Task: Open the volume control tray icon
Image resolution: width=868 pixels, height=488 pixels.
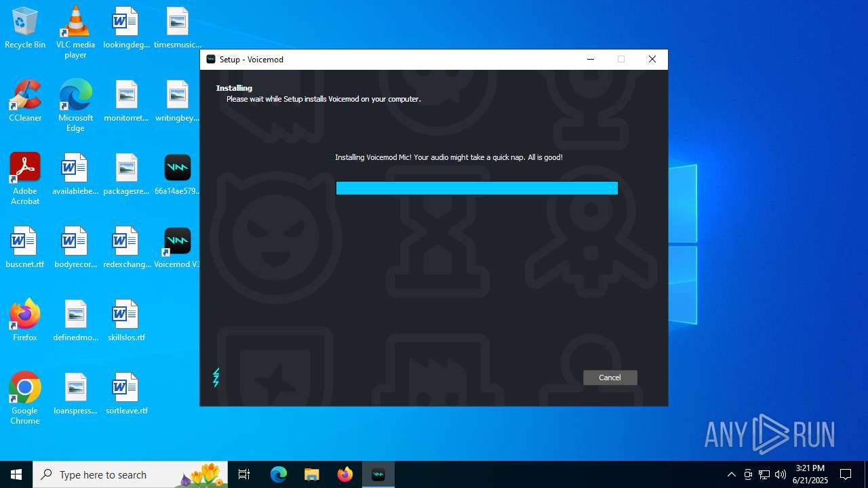Action: click(781, 474)
